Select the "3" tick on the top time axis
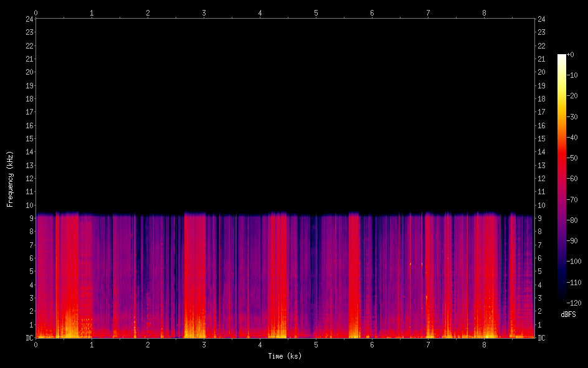Screen dimensions: 588x368 204,12
